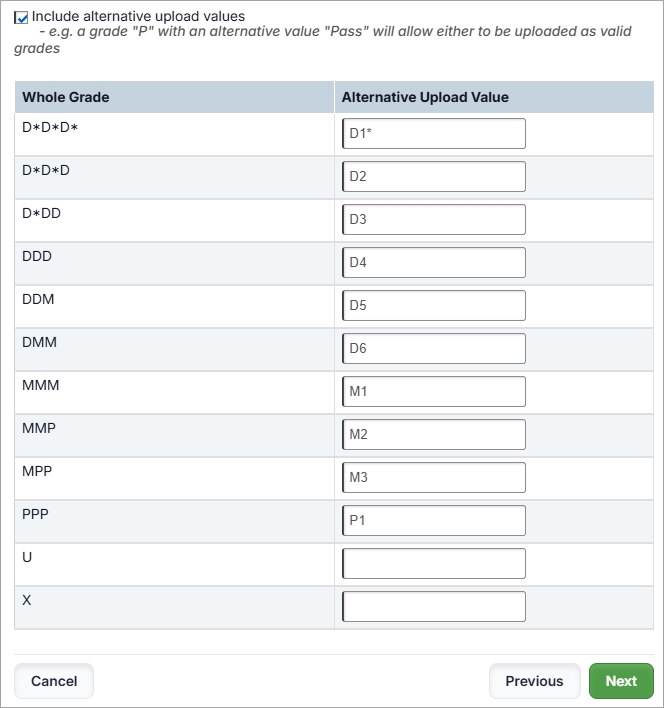The width and height of the screenshot is (664, 708).
Task: Focus the M3 field for MPP
Action: click(x=433, y=478)
